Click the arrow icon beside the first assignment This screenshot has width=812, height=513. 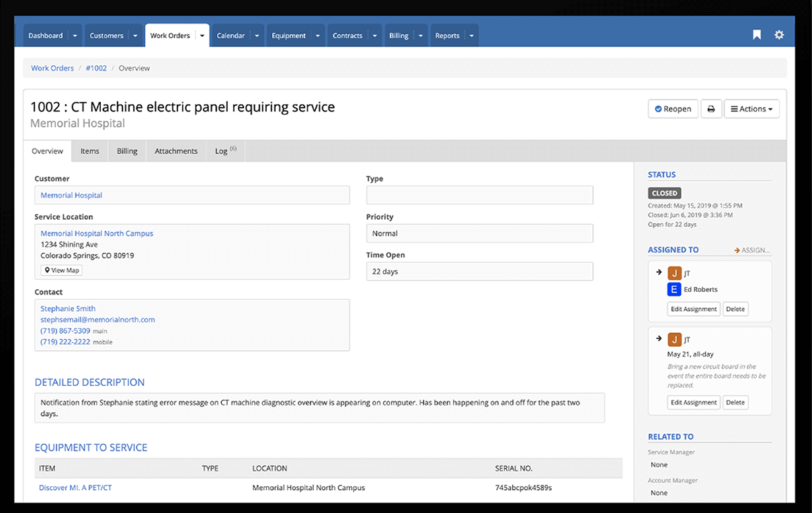tap(659, 272)
